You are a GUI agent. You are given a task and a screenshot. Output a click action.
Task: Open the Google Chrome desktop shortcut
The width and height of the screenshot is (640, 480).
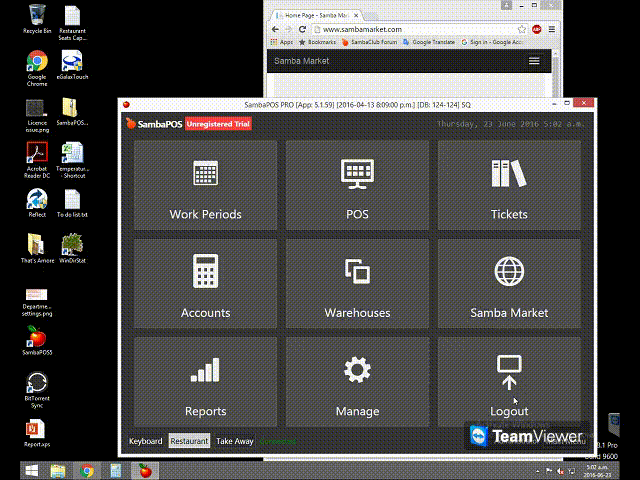click(37, 68)
